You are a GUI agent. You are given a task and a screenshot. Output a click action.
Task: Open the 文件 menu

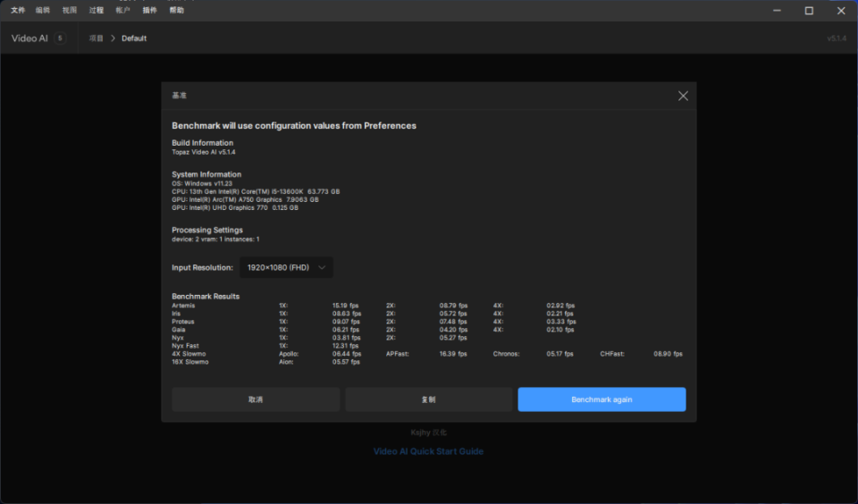18,11
